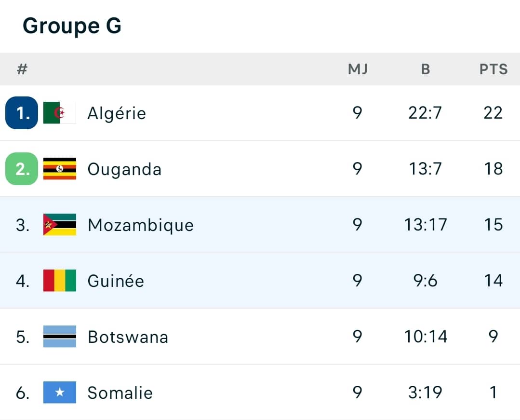Screen dimensions: 520x420
Task: Open the Somalie team page
Action: (120, 393)
